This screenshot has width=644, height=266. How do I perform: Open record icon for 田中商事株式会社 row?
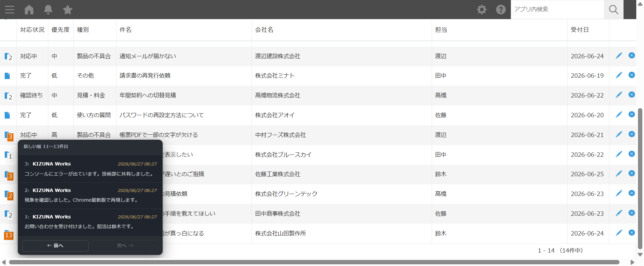coord(8,214)
